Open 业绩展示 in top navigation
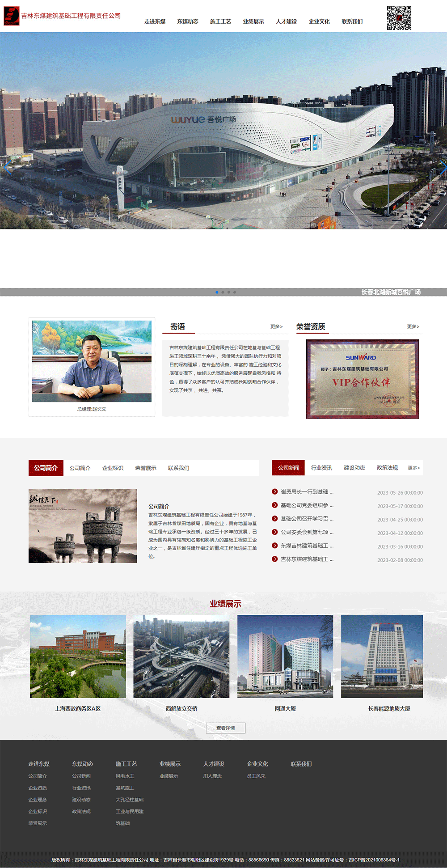This screenshot has width=447, height=868. tap(253, 21)
